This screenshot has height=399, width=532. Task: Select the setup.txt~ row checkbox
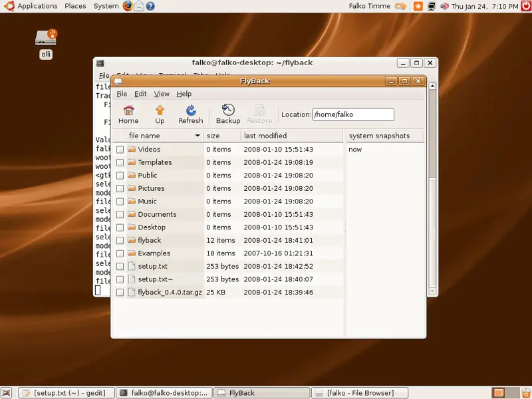click(120, 279)
